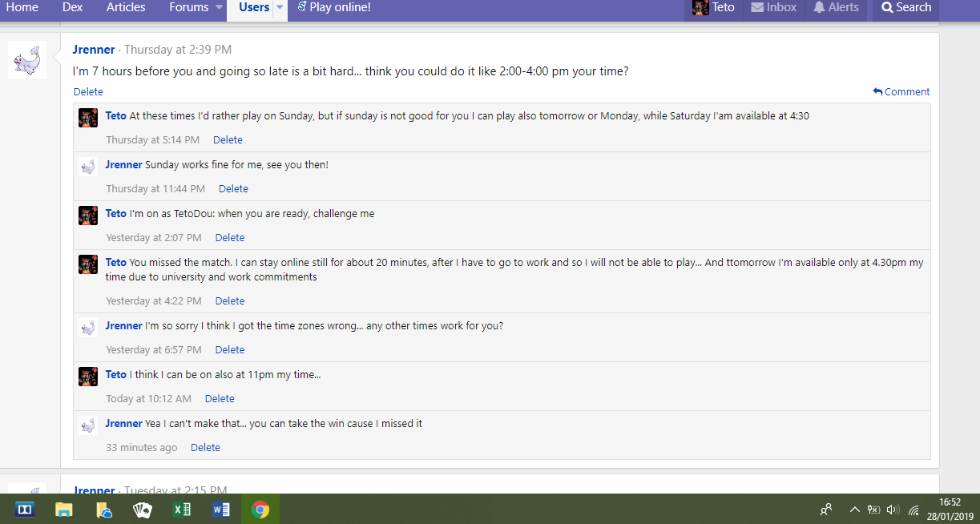Open Teto name on 'You missed the match' comment
Screen dimensions: 980x524
click(116, 262)
